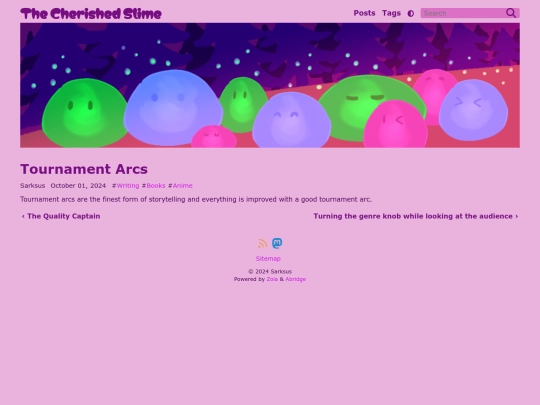Viewport: 540px width, 405px height.
Task: Open the Mastodon profile icon
Action: (x=277, y=243)
